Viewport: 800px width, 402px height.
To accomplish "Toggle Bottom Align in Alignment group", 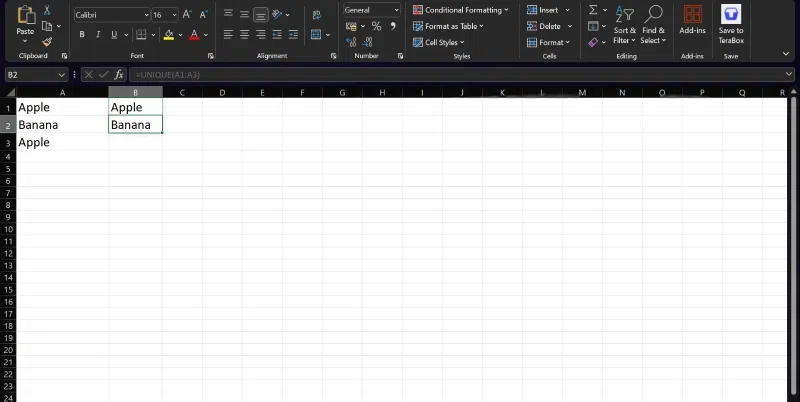I will (261, 15).
